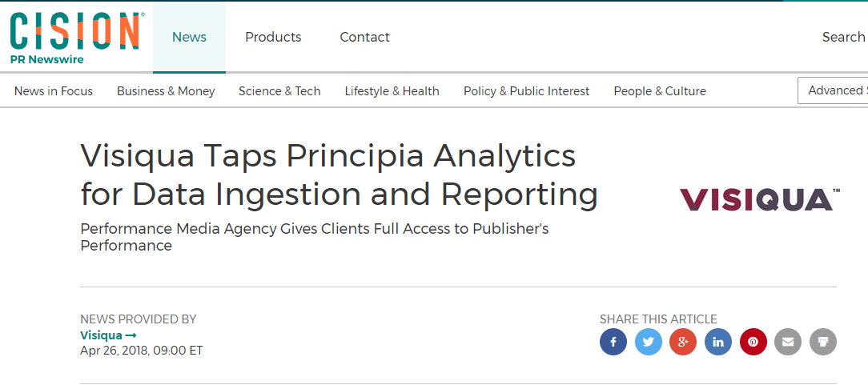Click the Search field
The height and width of the screenshot is (385, 868).
coord(843,38)
